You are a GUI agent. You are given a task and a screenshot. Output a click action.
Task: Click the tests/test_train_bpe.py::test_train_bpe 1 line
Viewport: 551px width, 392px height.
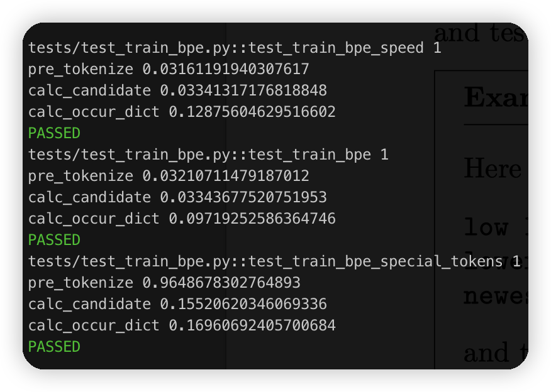click(x=208, y=155)
